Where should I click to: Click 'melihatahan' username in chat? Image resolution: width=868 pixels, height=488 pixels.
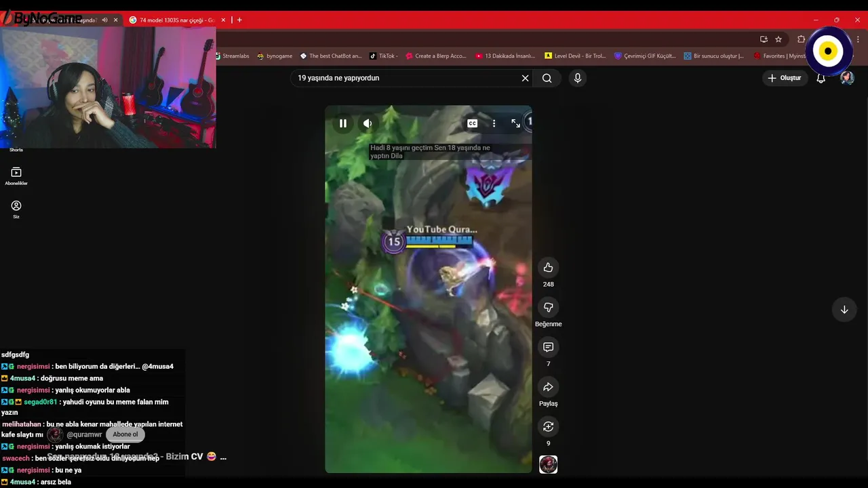[22, 424]
